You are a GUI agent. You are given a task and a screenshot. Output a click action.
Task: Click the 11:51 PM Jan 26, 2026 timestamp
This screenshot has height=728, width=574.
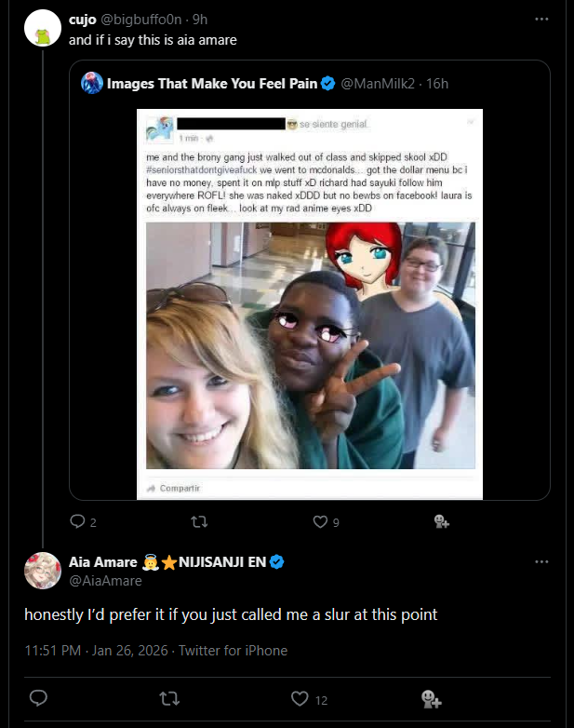pos(96,651)
